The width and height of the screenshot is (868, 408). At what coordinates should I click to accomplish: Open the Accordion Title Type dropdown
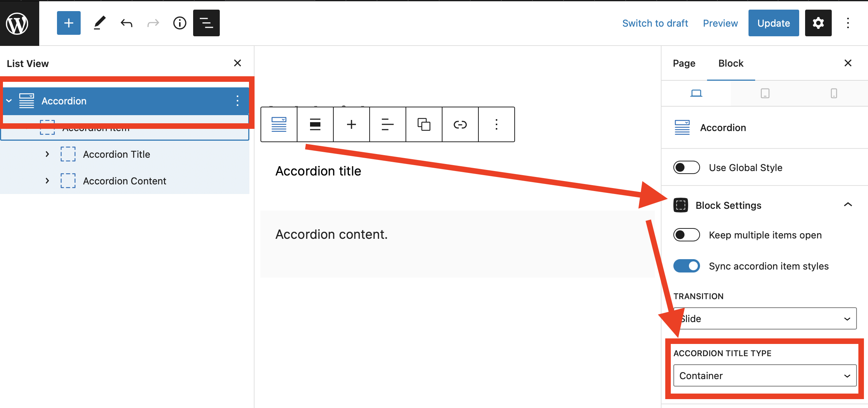pos(765,375)
